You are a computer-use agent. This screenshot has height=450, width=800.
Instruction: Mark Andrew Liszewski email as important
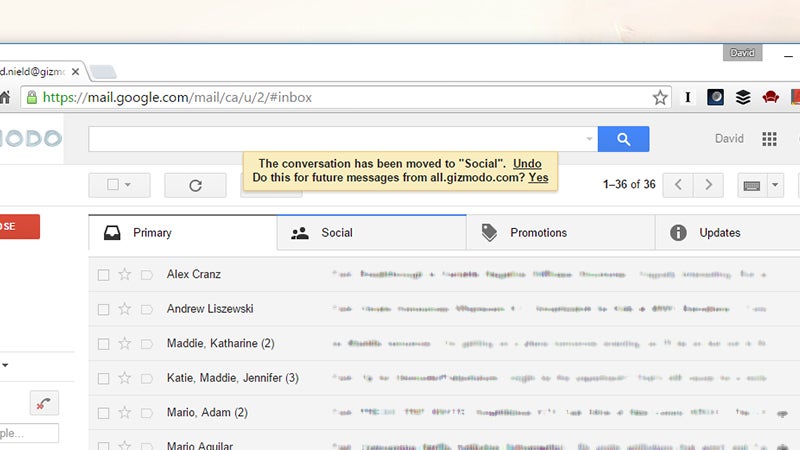coord(147,309)
